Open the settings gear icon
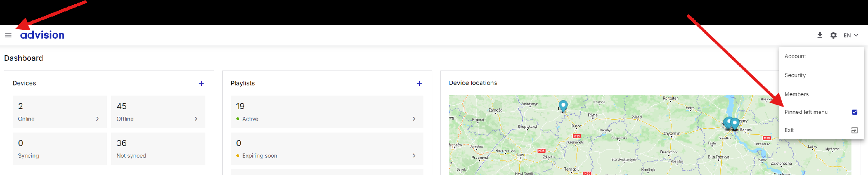 point(834,35)
